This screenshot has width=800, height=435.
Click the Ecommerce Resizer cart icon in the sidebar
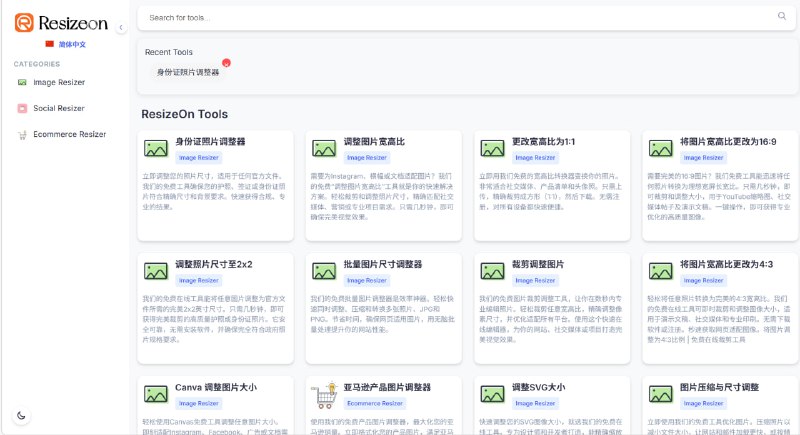tap(22, 135)
